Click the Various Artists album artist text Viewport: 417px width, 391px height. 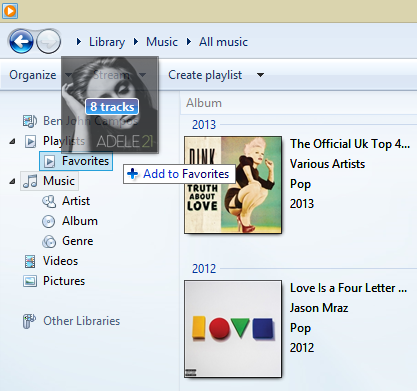point(327,164)
